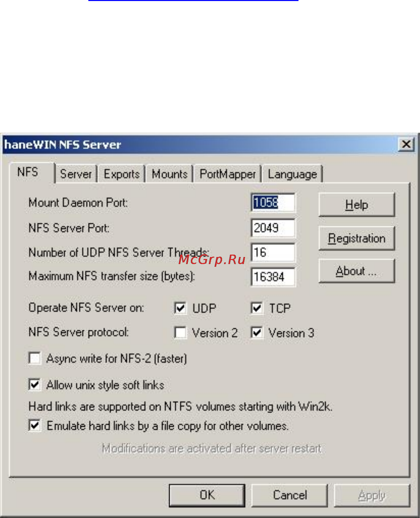Select the Language tab
Viewport: 420px width, 518px height.
pos(292,174)
